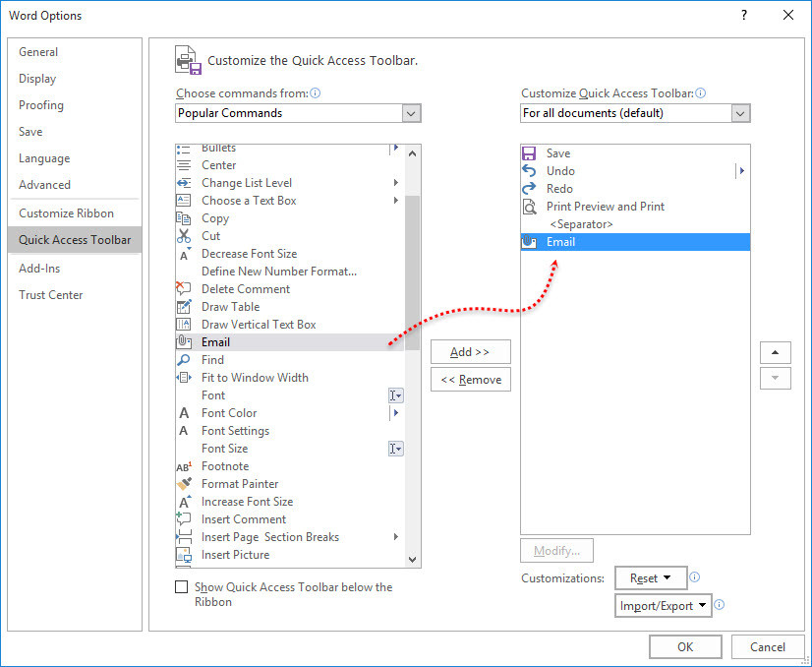Select the <Separator> entry in toolbar list

point(635,224)
